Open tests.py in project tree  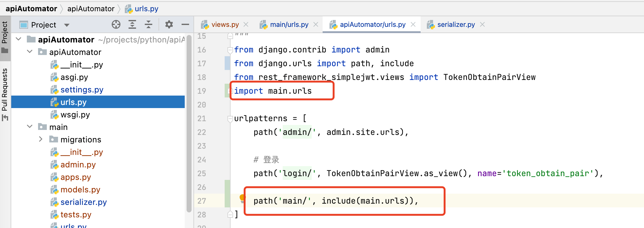pos(76,215)
